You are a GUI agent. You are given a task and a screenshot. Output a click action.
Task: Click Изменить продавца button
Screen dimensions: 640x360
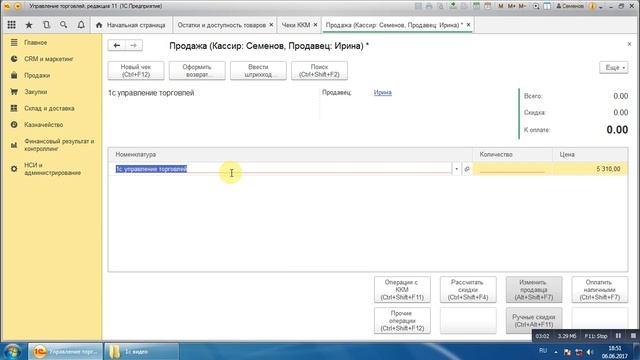pyautogui.click(x=534, y=290)
